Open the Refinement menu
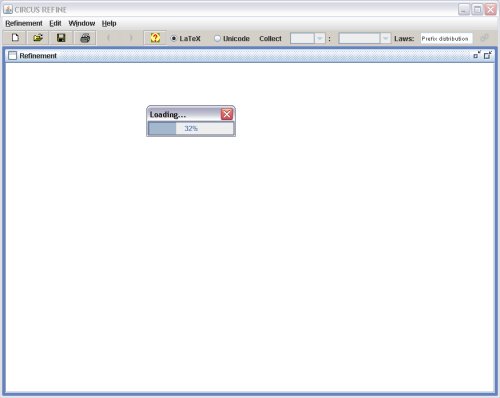The height and width of the screenshot is (398, 500). (24, 23)
